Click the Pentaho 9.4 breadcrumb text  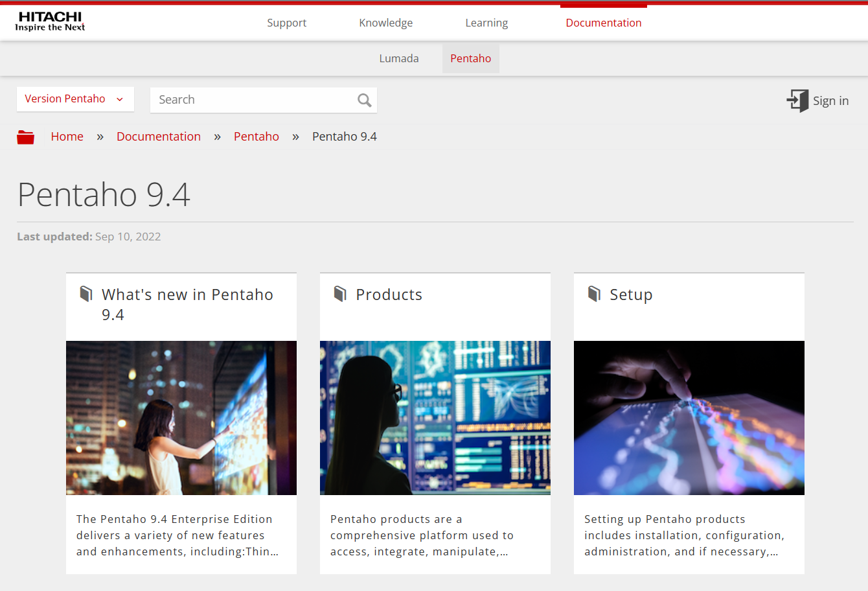345,137
